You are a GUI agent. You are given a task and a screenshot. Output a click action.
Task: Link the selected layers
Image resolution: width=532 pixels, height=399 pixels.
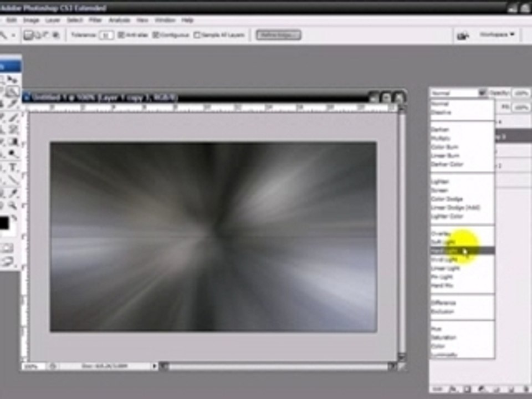pyautogui.click(x=438, y=389)
